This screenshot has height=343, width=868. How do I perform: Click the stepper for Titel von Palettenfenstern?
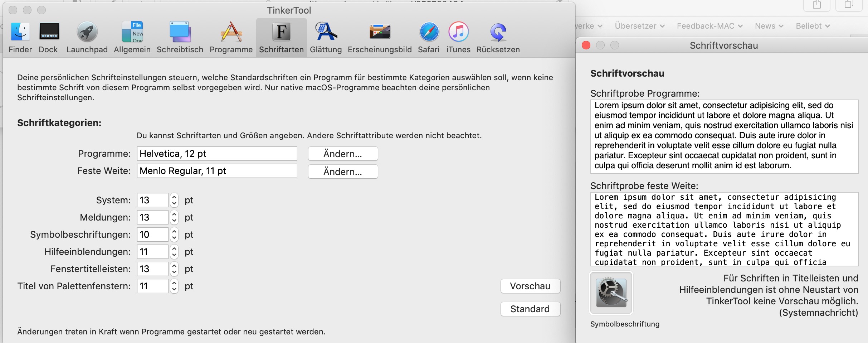174,286
